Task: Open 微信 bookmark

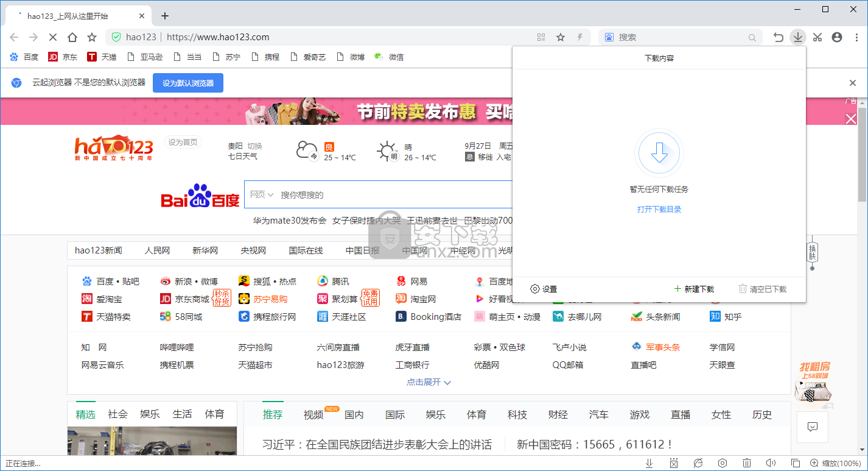Action: [x=389, y=57]
